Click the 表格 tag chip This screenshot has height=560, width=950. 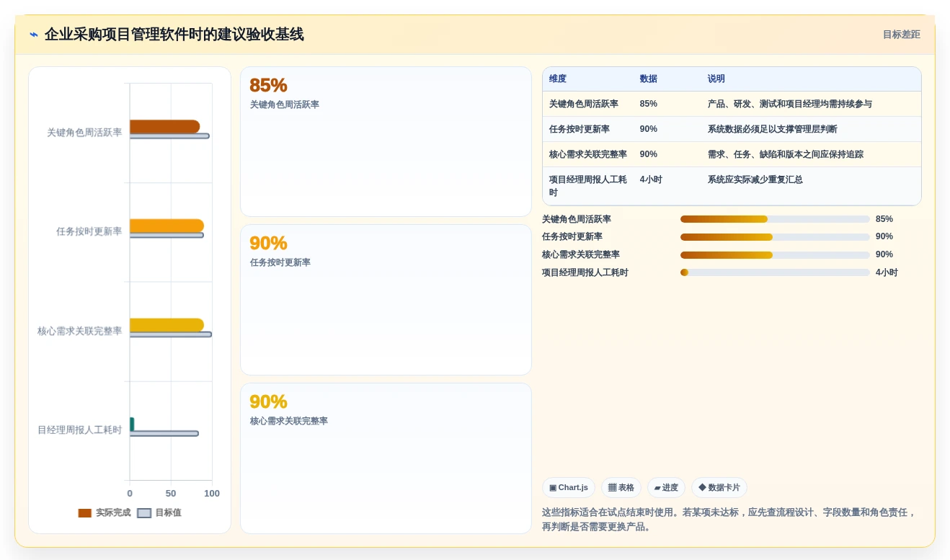(621, 487)
